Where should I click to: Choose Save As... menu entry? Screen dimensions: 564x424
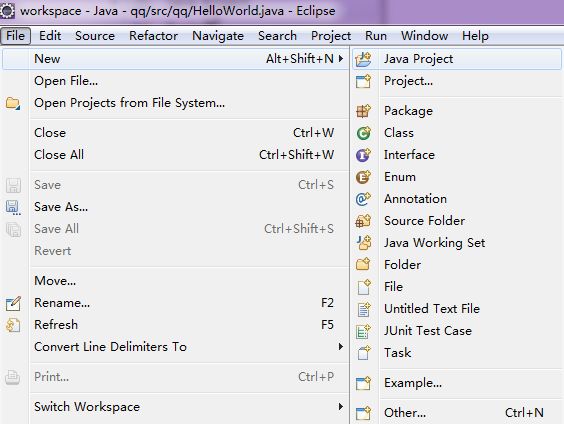click(x=176, y=207)
